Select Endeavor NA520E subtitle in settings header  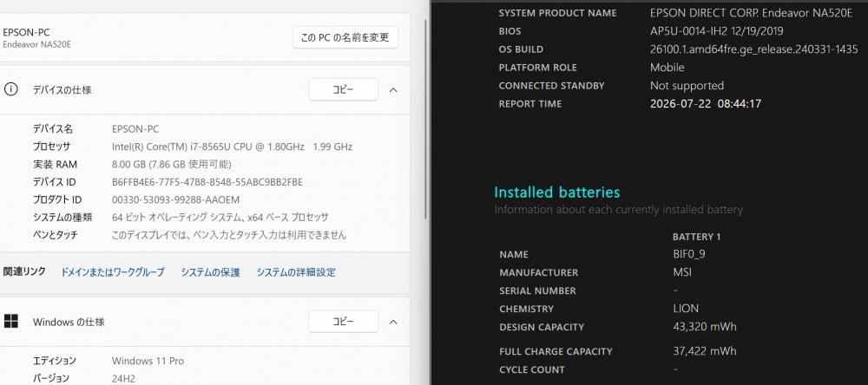point(36,45)
